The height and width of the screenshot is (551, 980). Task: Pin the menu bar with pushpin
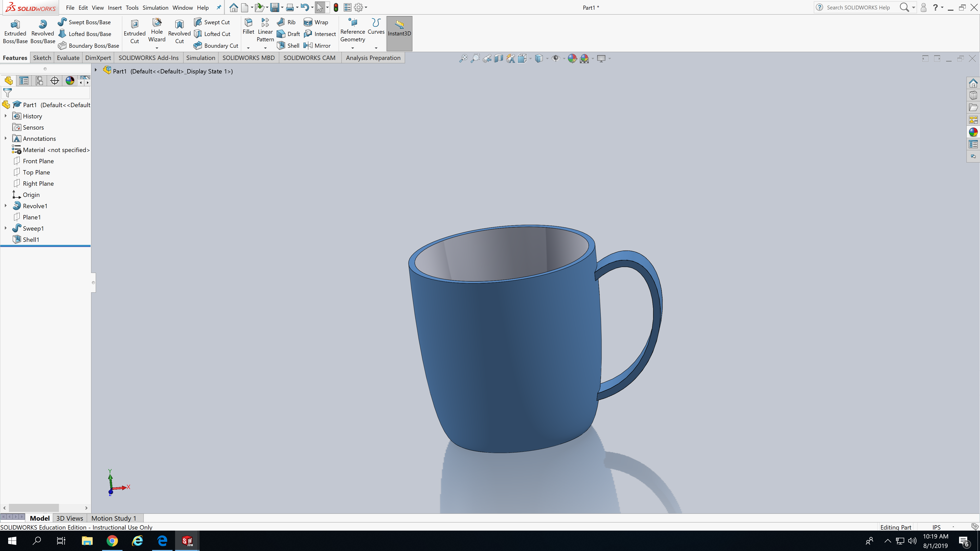click(x=219, y=7)
